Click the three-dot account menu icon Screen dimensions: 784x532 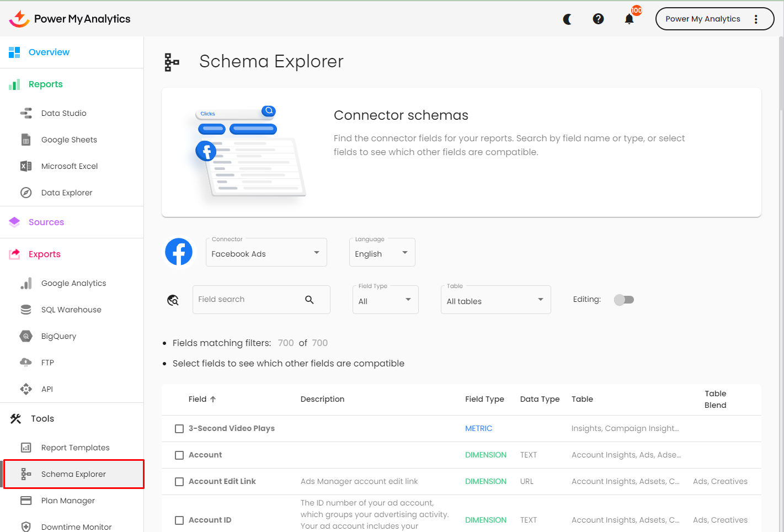756,19
